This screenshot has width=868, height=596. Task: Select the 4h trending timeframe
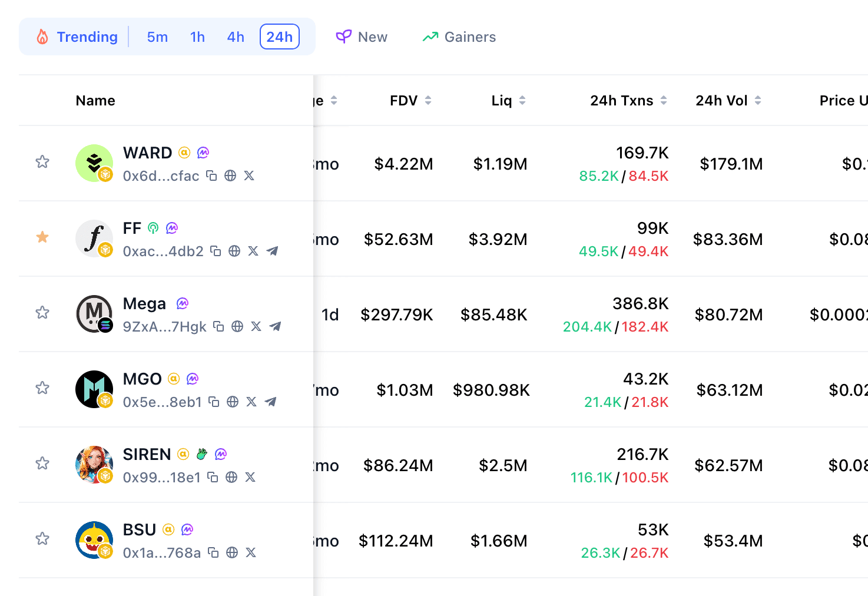click(x=236, y=37)
